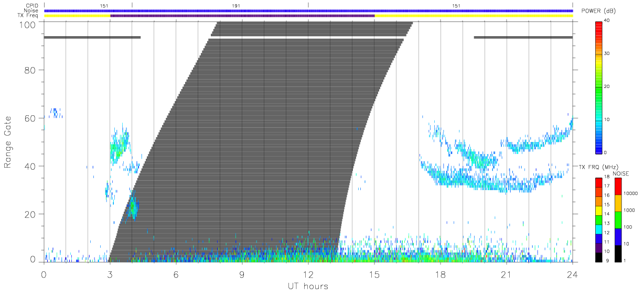The height and width of the screenshot is (297, 644).
Task: Click the '3' tick label on the UT hours axis
Action: pyautogui.click(x=110, y=274)
